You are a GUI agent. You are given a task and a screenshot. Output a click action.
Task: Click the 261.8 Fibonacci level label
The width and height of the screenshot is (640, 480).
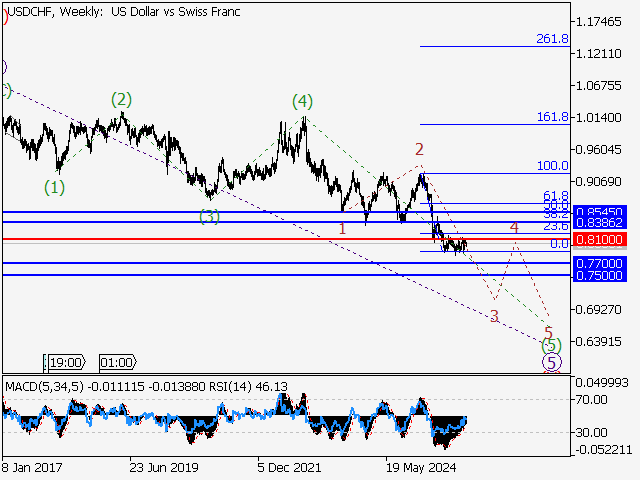coord(552,39)
